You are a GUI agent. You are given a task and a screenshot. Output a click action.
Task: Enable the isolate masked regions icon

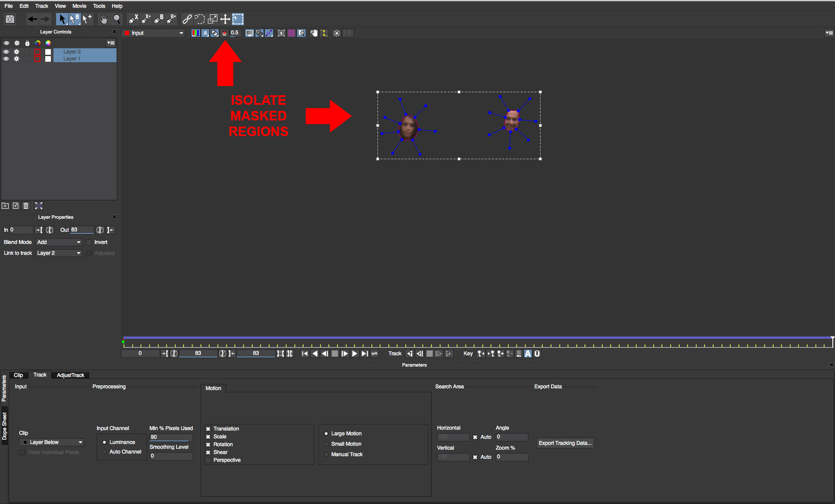pyautogui.click(x=224, y=33)
